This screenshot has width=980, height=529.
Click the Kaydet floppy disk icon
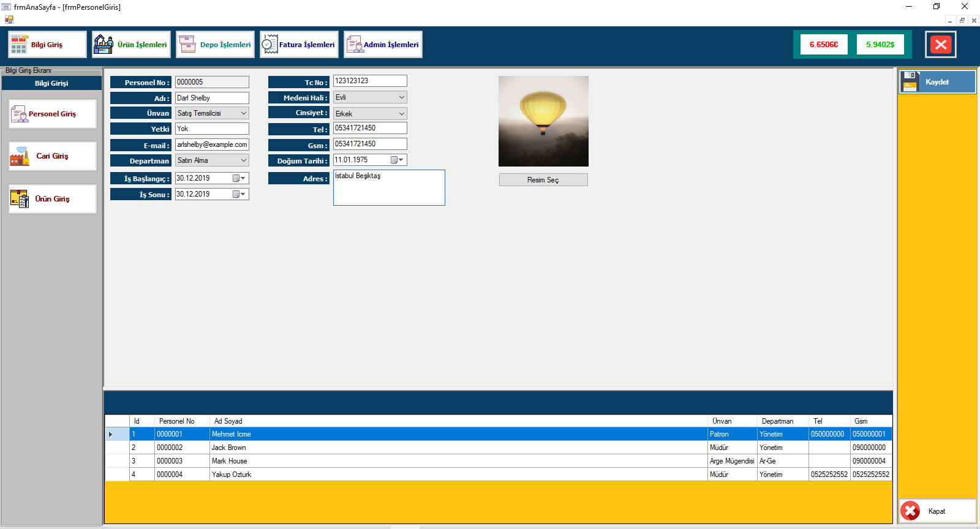pyautogui.click(x=910, y=81)
